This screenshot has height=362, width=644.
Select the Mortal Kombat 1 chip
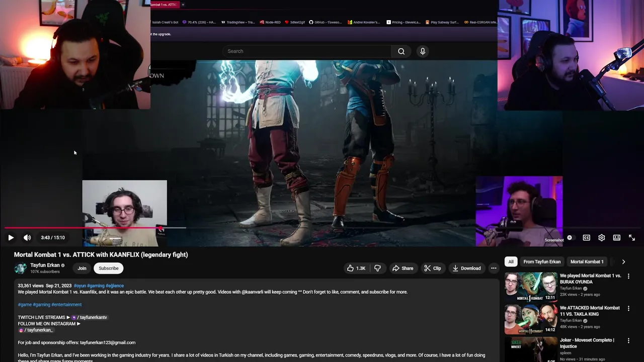(x=587, y=262)
